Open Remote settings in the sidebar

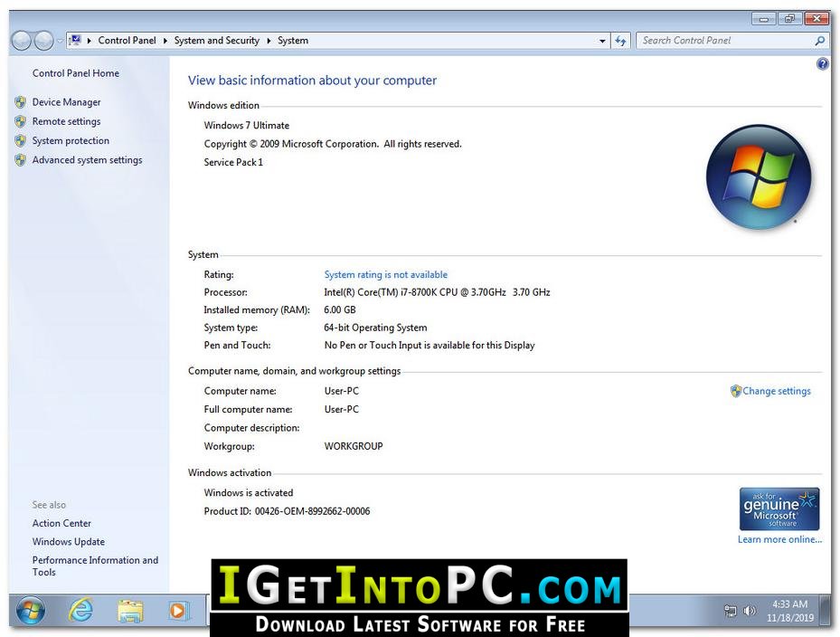pos(66,121)
